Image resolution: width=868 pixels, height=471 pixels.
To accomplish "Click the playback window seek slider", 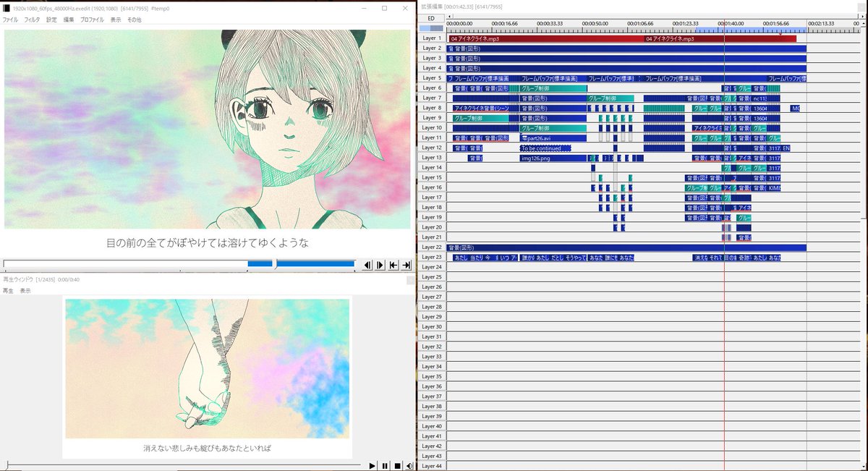I will click(183, 466).
